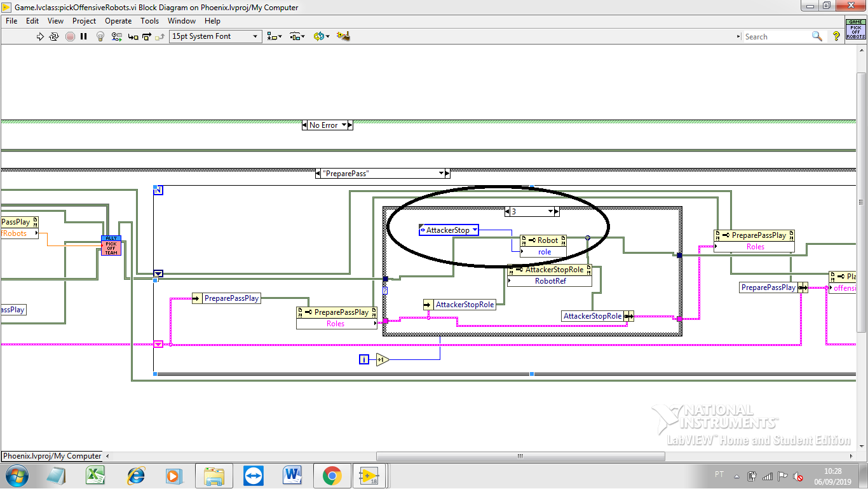Pause the VI execution
Viewport: 868px width, 491px height.
(84, 36)
